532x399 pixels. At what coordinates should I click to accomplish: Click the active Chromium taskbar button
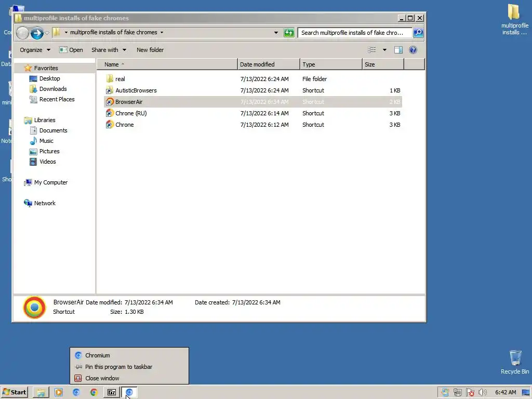(129, 393)
